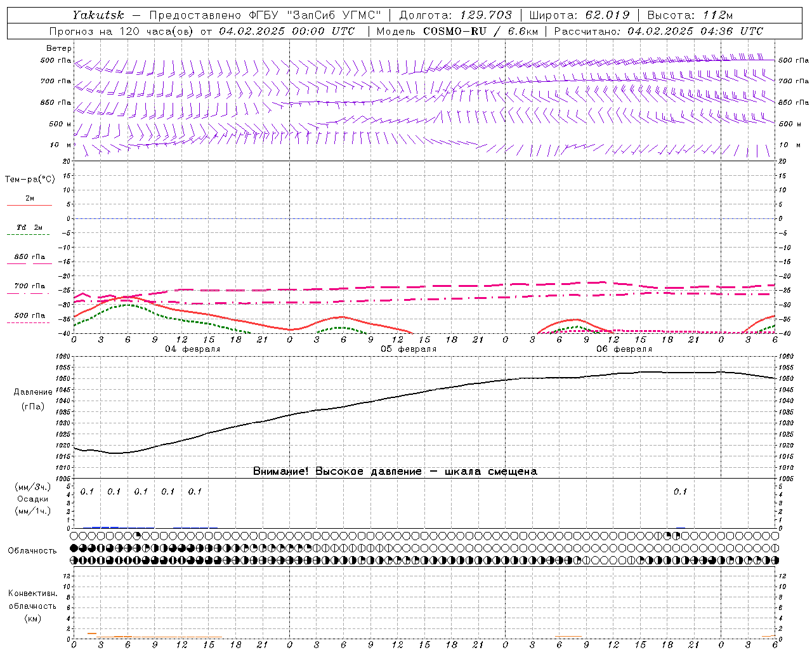Click the Облачность cloud cover label
This screenshot has height=650, width=812.
click(x=32, y=550)
